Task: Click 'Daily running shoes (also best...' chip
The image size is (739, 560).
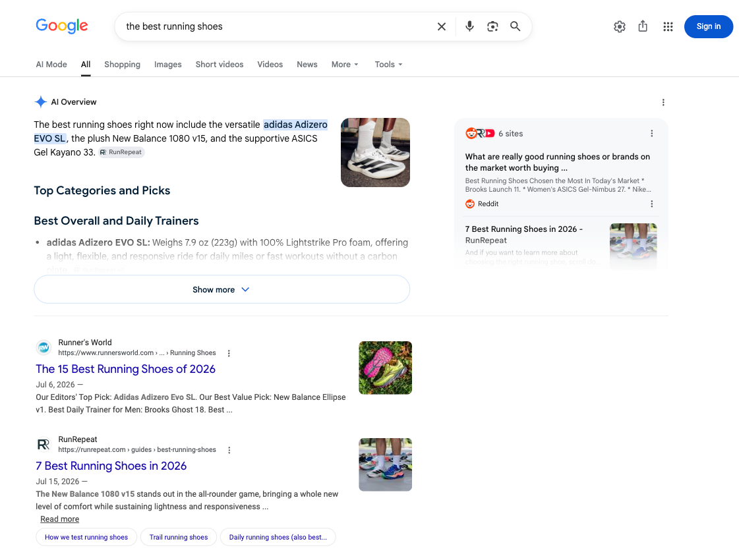Action: [278, 537]
